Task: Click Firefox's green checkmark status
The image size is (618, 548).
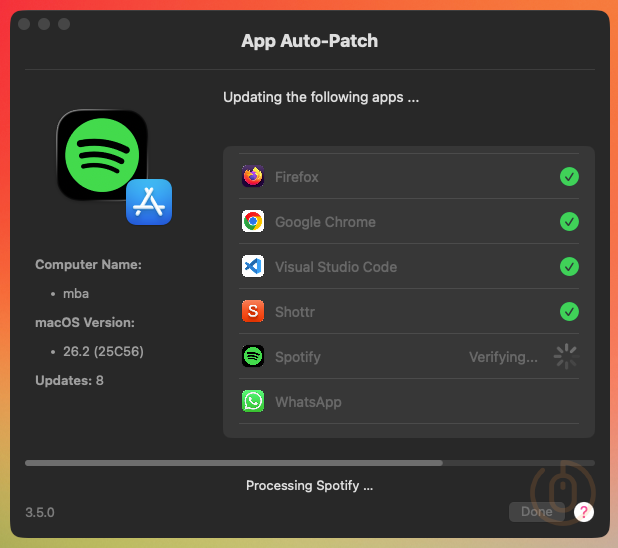Action: click(x=569, y=176)
